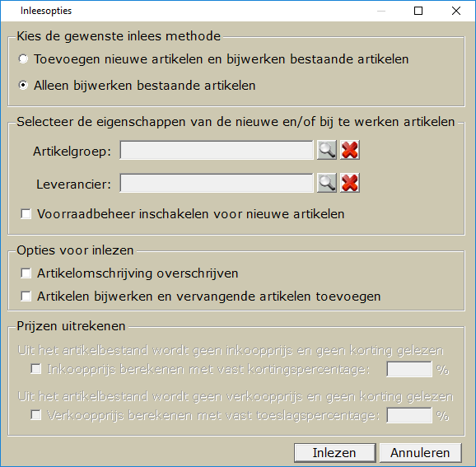This screenshot has width=476, height=467.
Task: Open Leverancier search with magnifier icon
Action: [x=327, y=183]
